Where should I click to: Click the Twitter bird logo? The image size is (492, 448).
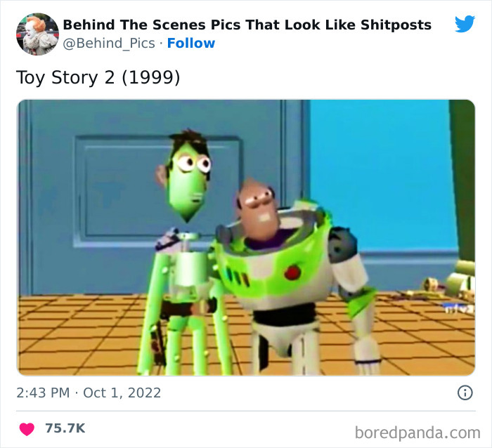pyautogui.click(x=465, y=23)
